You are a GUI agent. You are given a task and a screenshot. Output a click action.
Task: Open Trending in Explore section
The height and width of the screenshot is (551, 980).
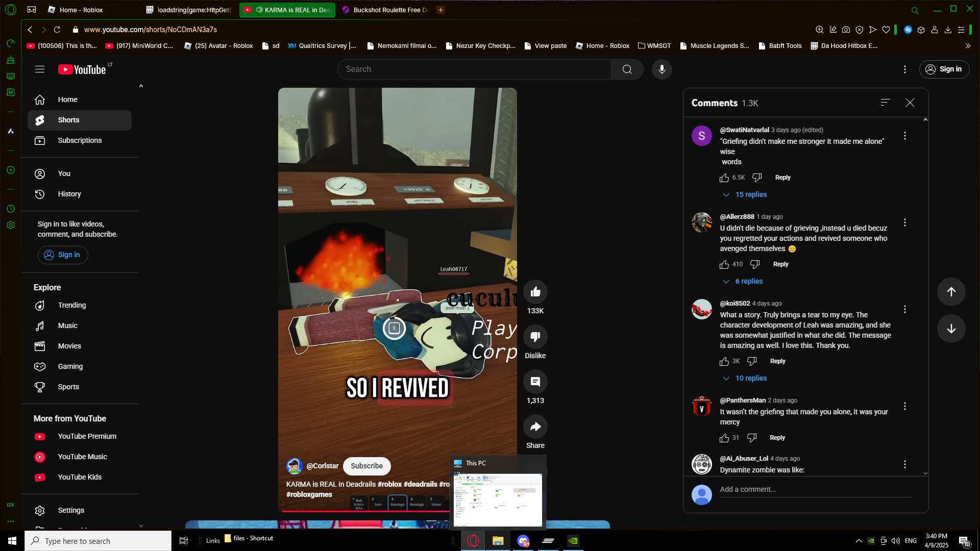pos(80,305)
